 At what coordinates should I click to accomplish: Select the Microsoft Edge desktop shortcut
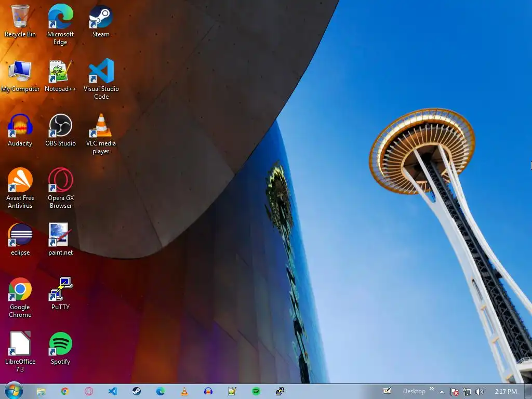pyautogui.click(x=60, y=24)
